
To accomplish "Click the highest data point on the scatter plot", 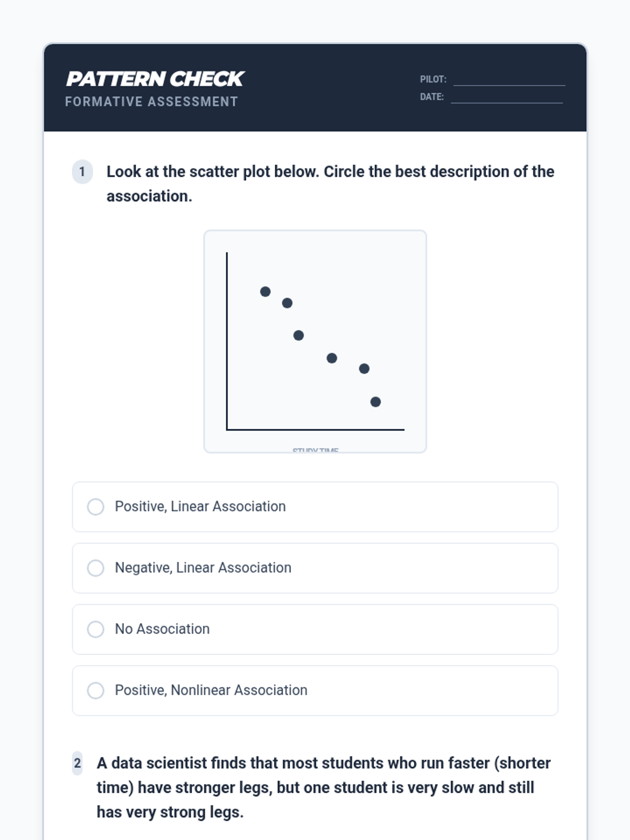I will click(265, 291).
